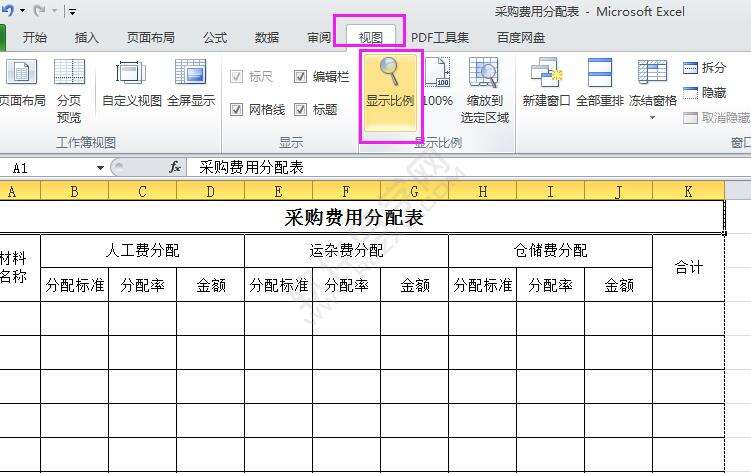Click the 运杂费分配 header cell
Image resolution: width=751 pixels, height=473 pixels.
pos(347,250)
